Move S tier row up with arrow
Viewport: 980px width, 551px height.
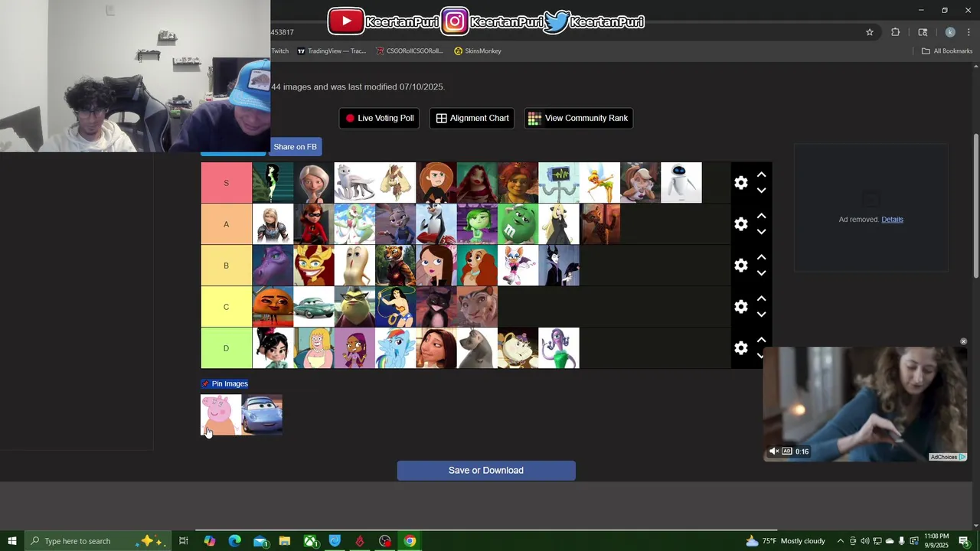[x=761, y=175]
